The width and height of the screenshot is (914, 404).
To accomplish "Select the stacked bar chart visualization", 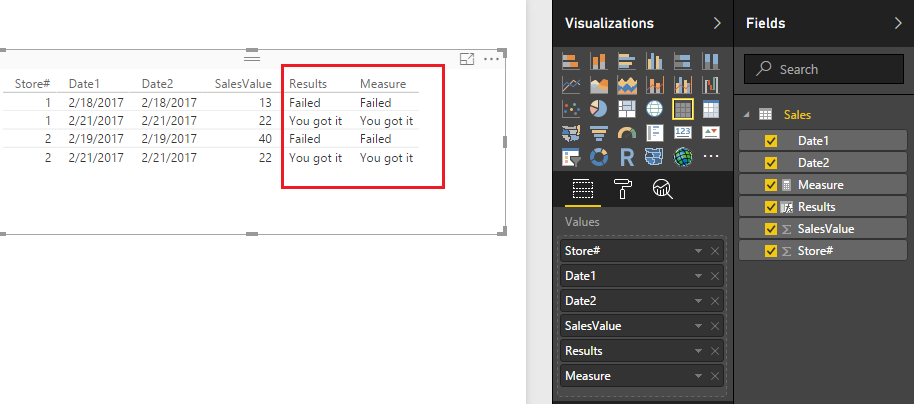I will (571, 61).
